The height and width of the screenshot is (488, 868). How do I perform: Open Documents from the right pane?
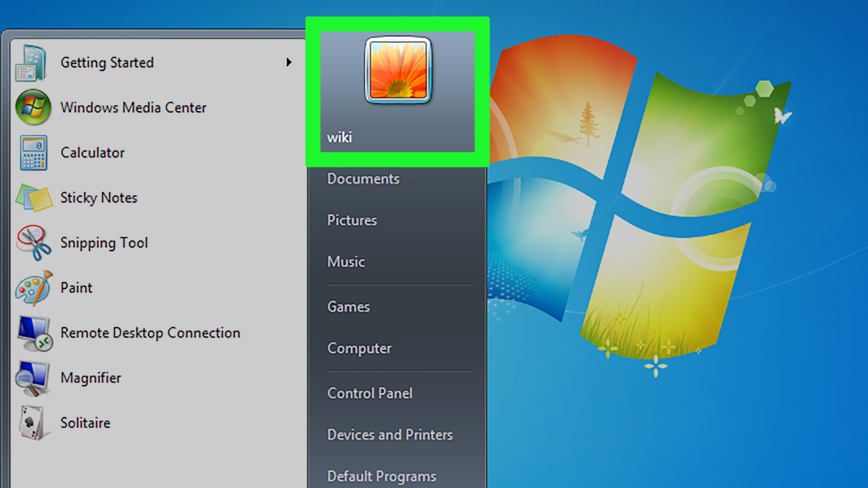363,179
